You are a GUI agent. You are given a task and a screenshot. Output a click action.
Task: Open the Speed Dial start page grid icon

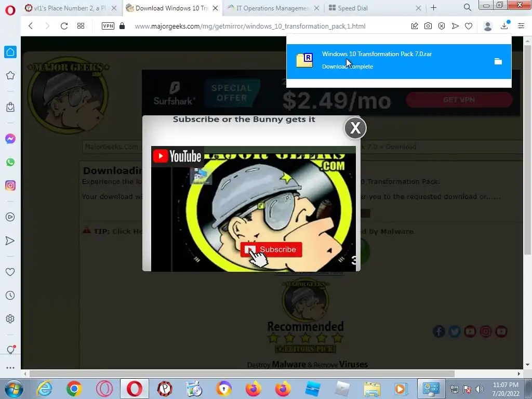point(81,26)
